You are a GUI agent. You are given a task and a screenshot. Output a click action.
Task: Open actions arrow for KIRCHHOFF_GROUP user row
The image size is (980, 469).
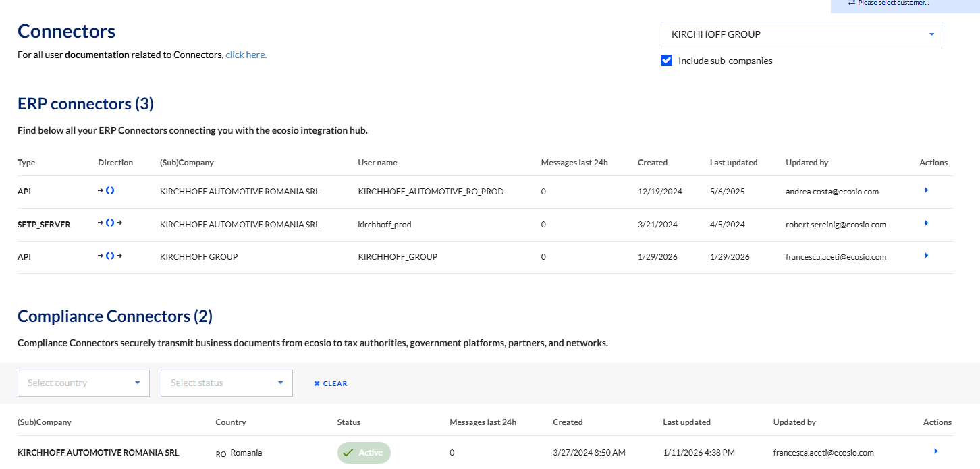click(x=926, y=256)
